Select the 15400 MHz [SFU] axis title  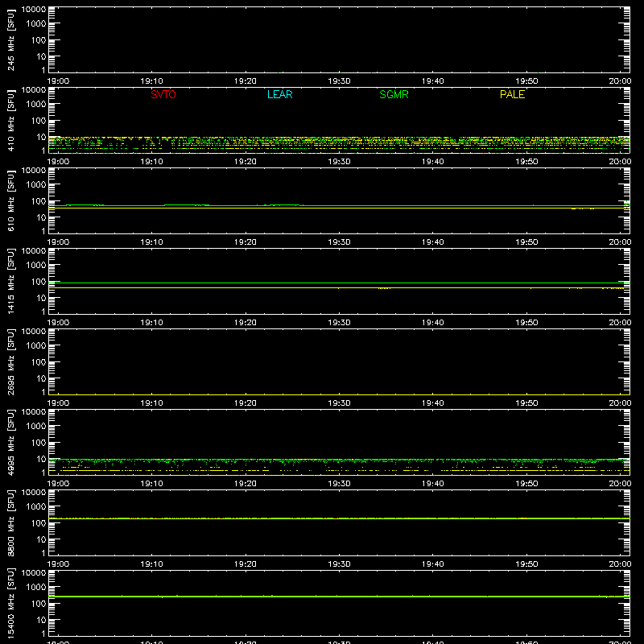pyautogui.click(x=10, y=603)
